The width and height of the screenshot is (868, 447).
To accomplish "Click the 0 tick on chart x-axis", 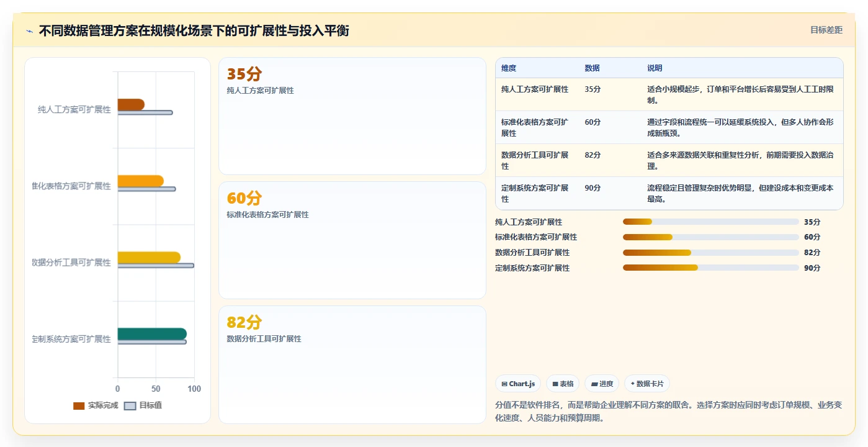I will [118, 389].
